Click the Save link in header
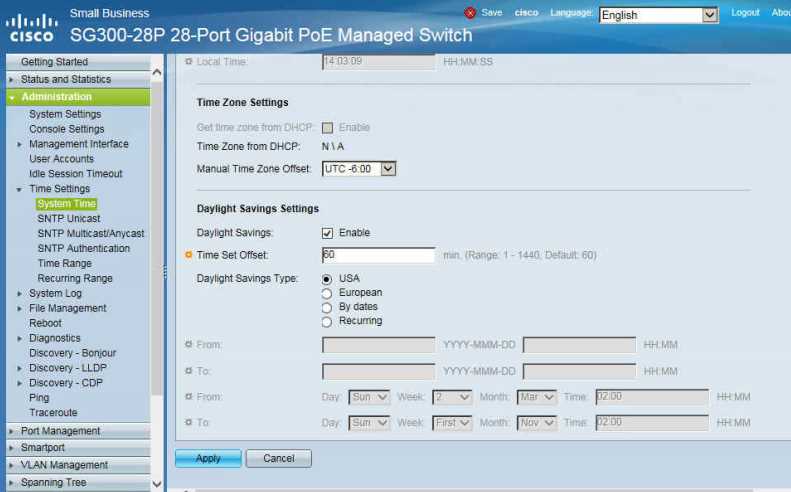Image resolution: width=791 pixels, height=492 pixels. (x=492, y=13)
